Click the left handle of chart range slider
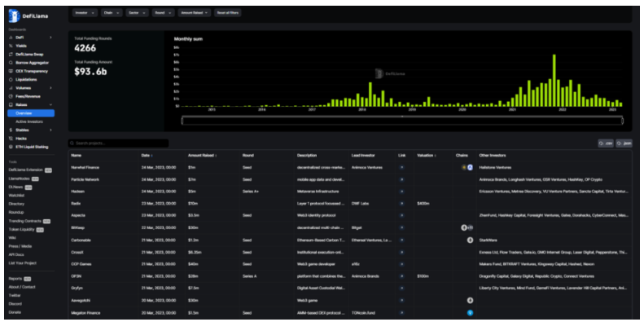 click(x=182, y=121)
